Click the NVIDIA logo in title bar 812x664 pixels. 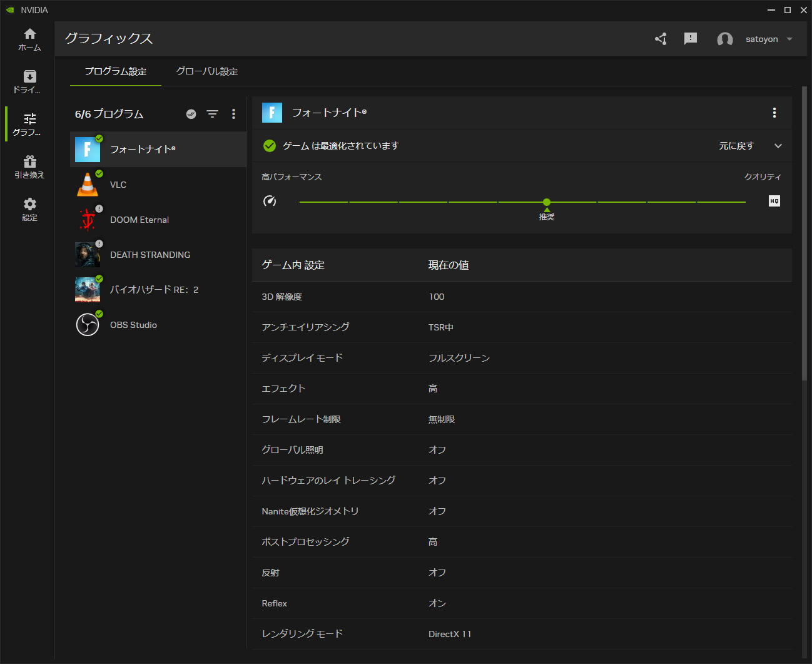coord(10,10)
